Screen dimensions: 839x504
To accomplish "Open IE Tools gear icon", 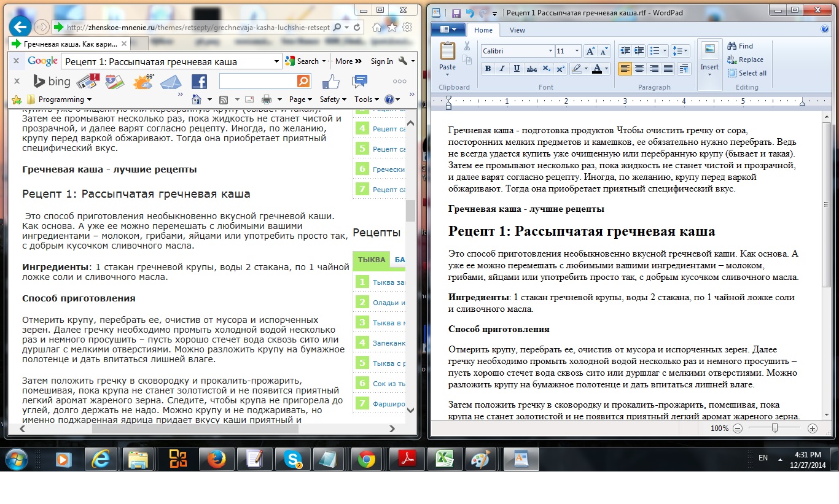I will coord(407,28).
